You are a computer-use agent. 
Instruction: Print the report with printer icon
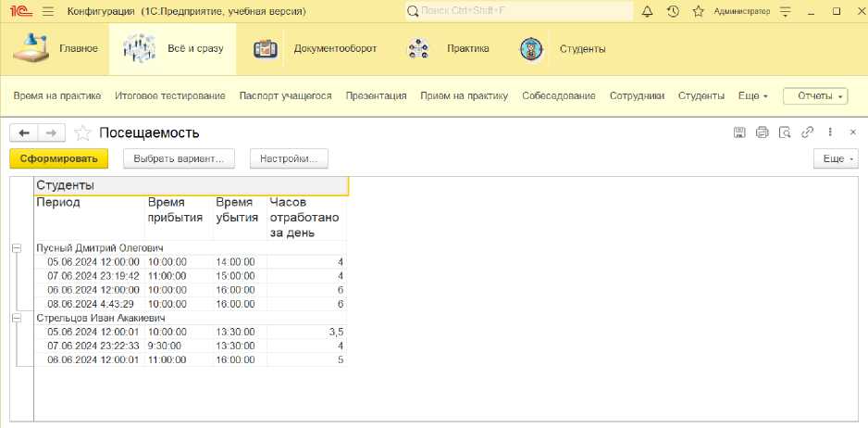(763, 132)
